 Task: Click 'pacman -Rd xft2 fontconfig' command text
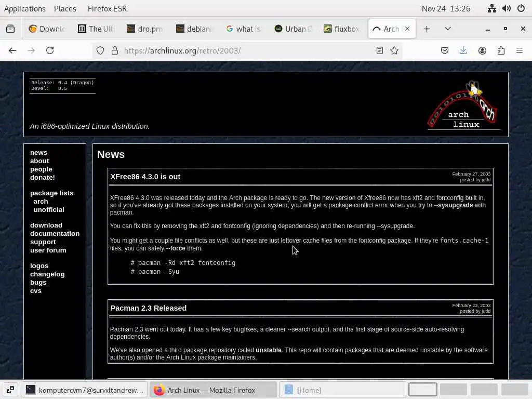(187, 262)
